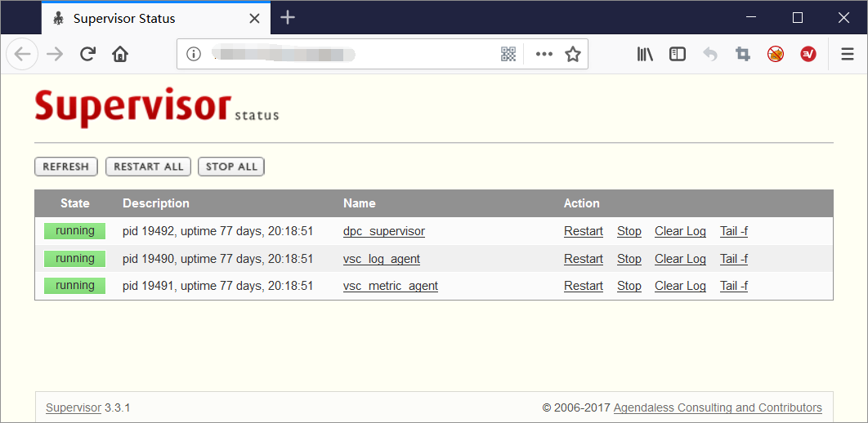Reload the page with the refresh icon
This screenshot has width=868, height=423.
(x=87, y=54)
